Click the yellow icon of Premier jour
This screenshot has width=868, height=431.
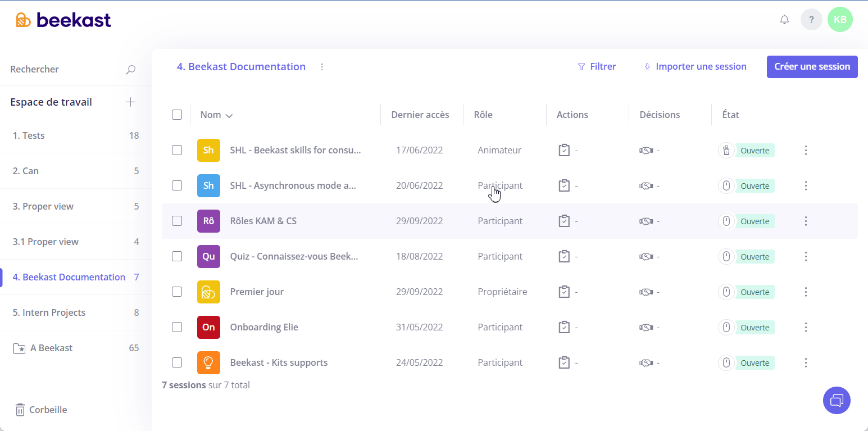(208, 292)
